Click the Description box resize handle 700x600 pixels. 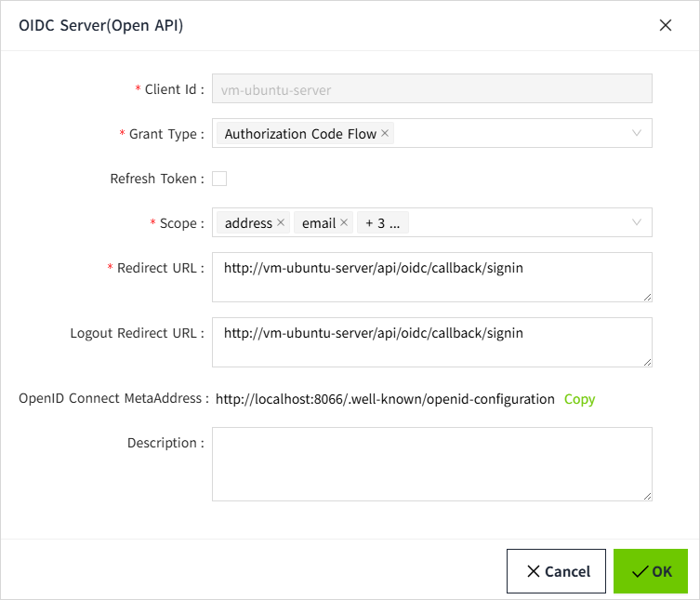(646, 496)
